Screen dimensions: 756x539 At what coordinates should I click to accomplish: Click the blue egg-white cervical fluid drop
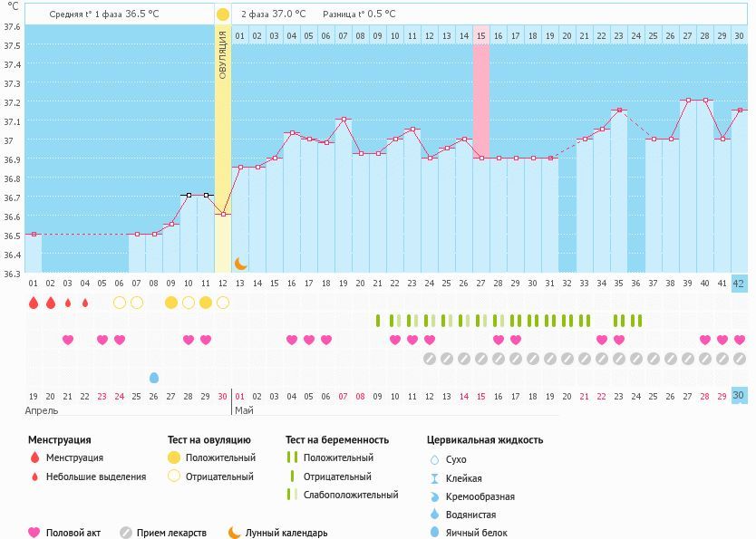pos(153,377)
